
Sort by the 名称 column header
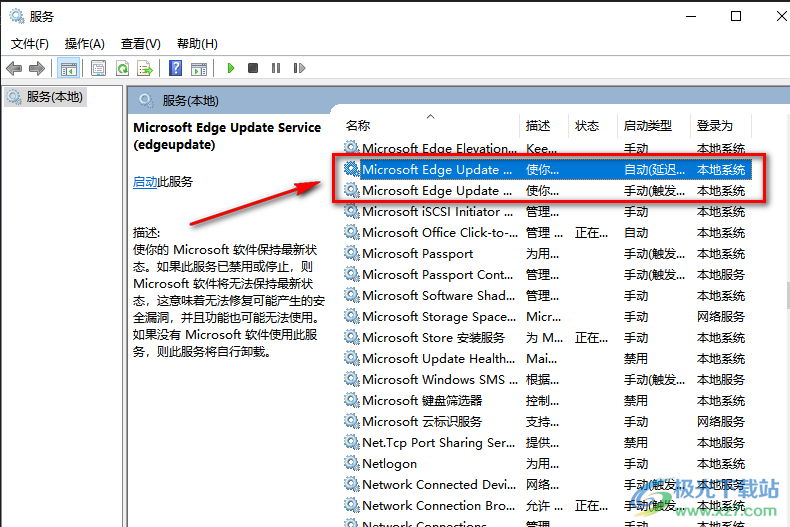pos(358,125)
